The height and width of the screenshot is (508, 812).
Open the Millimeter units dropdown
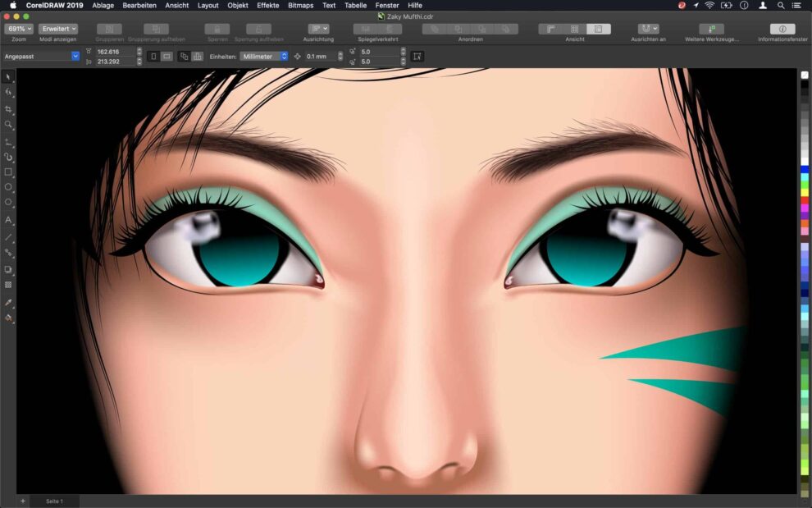(x=263, y=56)
